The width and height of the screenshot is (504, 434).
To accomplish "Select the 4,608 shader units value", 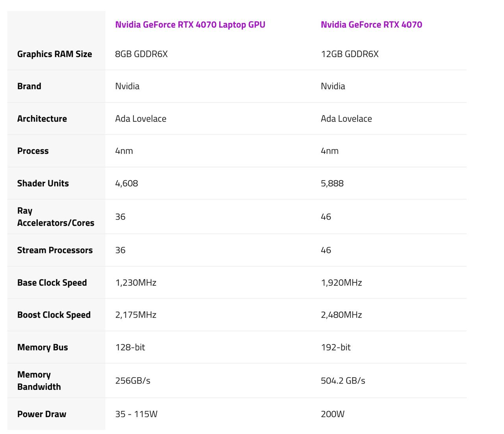I will click(126, 183).
